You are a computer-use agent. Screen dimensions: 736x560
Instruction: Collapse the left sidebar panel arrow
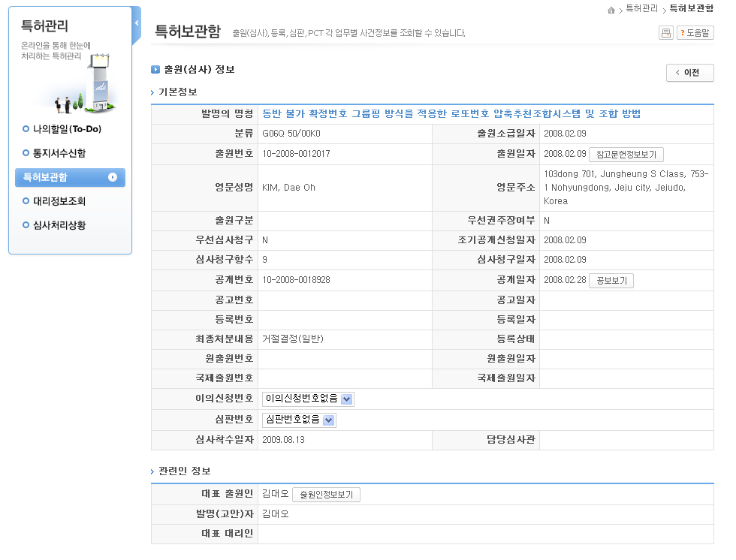[x=136, y=23]
